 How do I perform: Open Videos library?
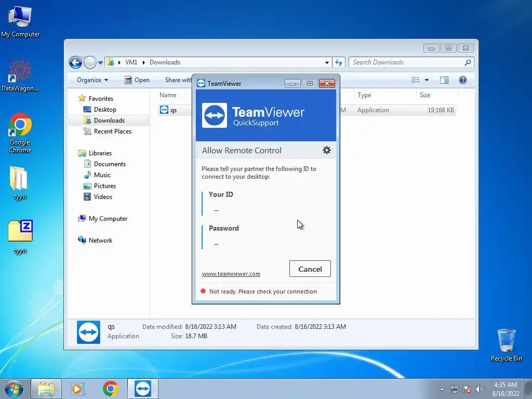(103, 197)
